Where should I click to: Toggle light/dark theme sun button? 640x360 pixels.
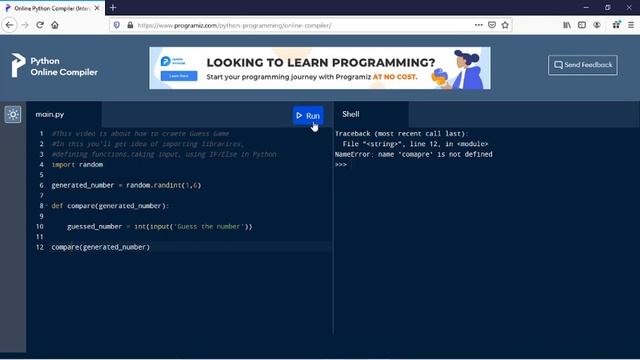[x=13, y=114]
